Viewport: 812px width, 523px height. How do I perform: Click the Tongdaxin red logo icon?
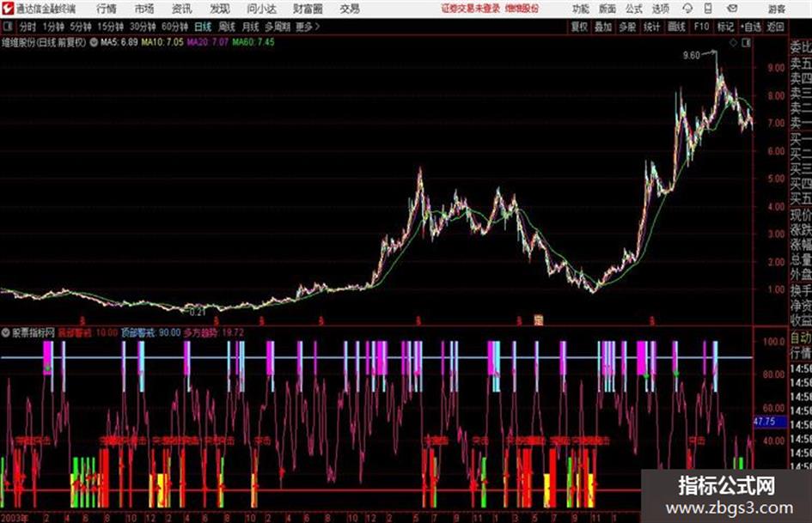point(8,9)
